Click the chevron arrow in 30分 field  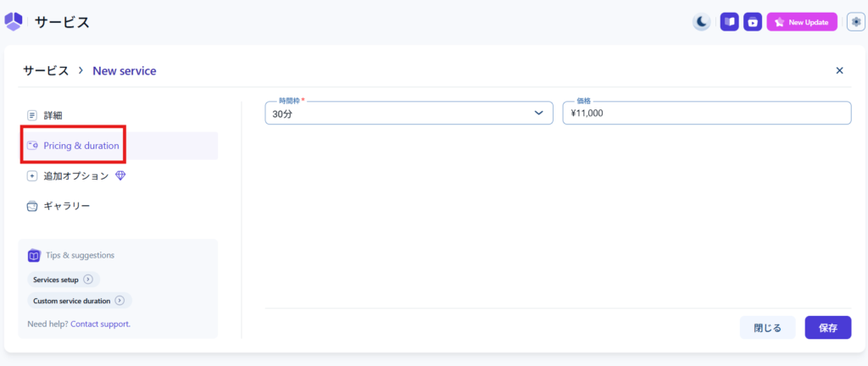point(538,114)
